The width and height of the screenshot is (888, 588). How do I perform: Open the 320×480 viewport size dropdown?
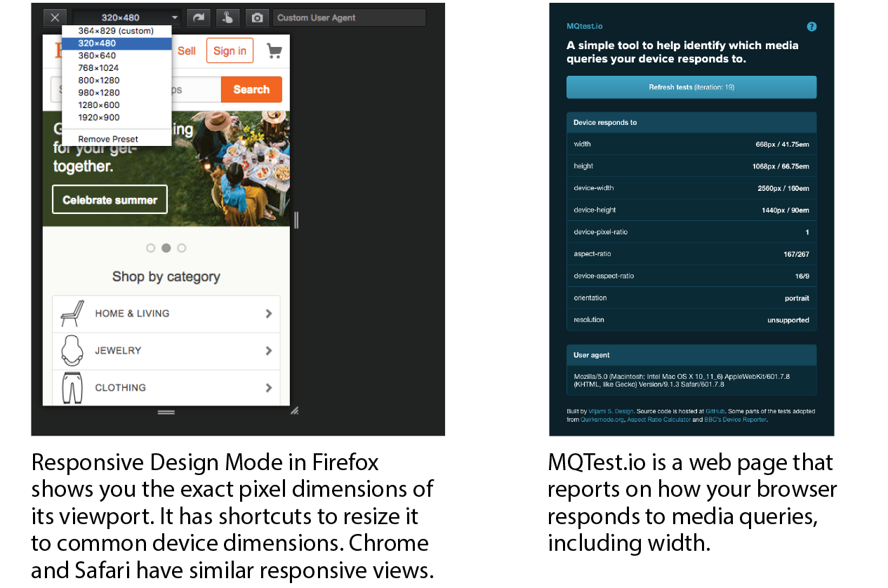126,18
